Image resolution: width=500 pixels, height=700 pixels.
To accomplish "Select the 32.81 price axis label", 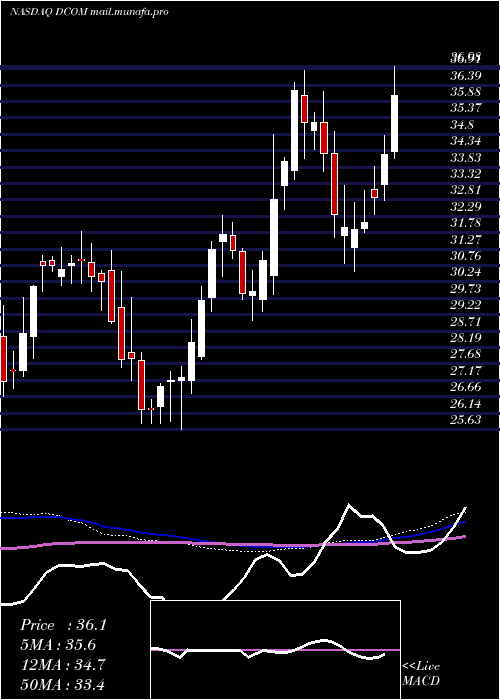I will tap(466, 190).
